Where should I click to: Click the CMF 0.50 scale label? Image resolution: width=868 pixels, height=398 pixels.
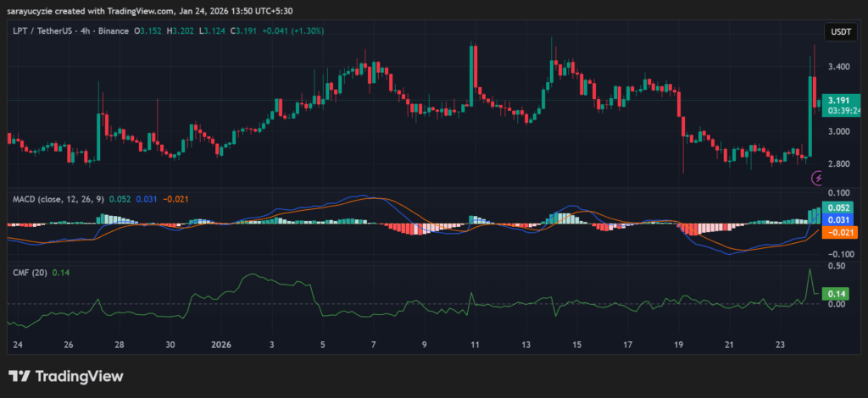click(836, 266)
